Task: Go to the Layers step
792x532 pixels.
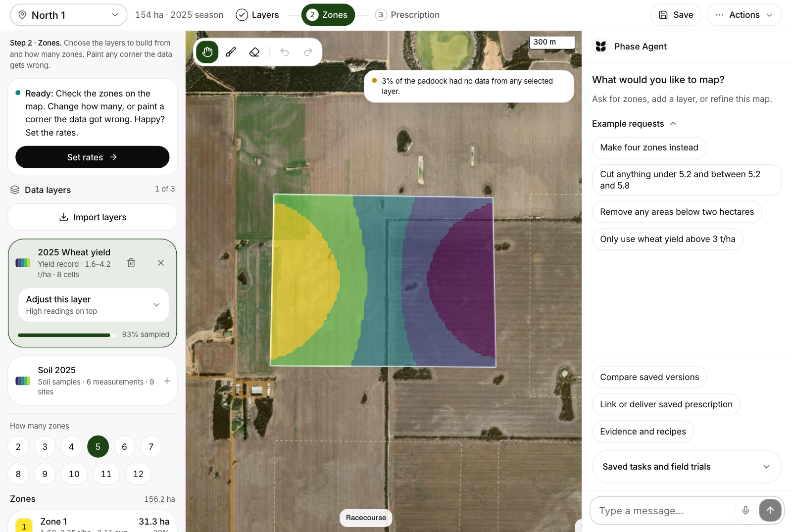Action: click(x=257, y=15)
